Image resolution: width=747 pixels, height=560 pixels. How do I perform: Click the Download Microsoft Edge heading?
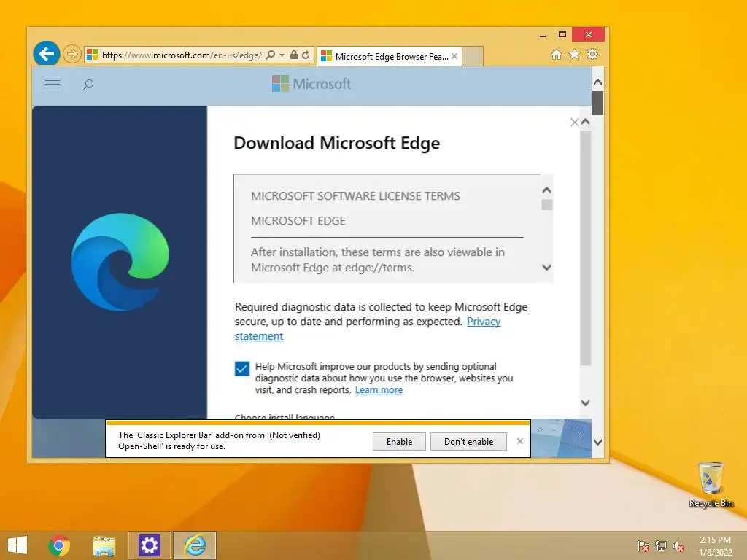click(x=337, y=143)
